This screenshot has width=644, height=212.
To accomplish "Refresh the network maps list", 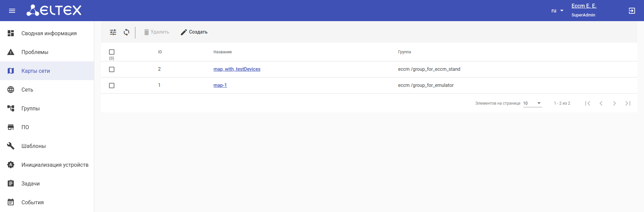I will [x=126, y=32].
